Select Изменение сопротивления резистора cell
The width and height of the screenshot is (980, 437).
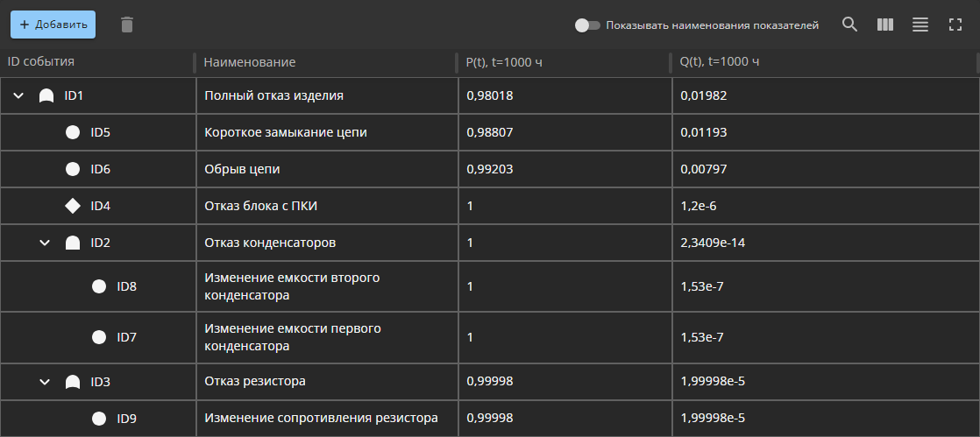tap(328, 419)
